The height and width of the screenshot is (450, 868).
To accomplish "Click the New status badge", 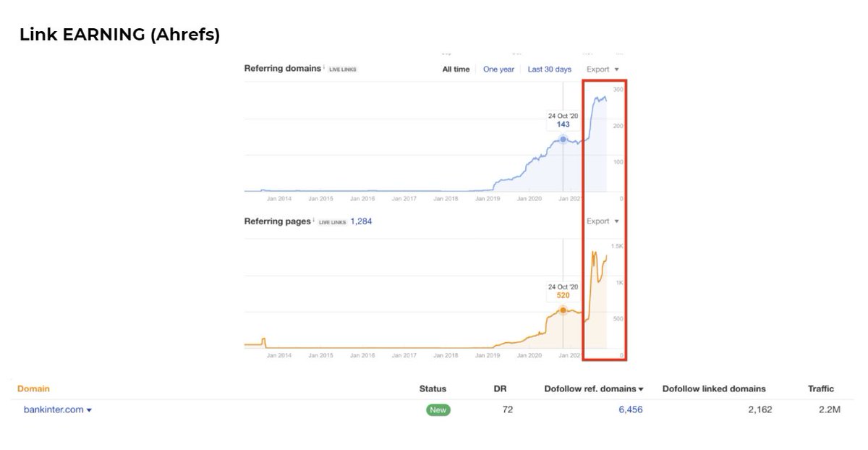I will 437,409.
